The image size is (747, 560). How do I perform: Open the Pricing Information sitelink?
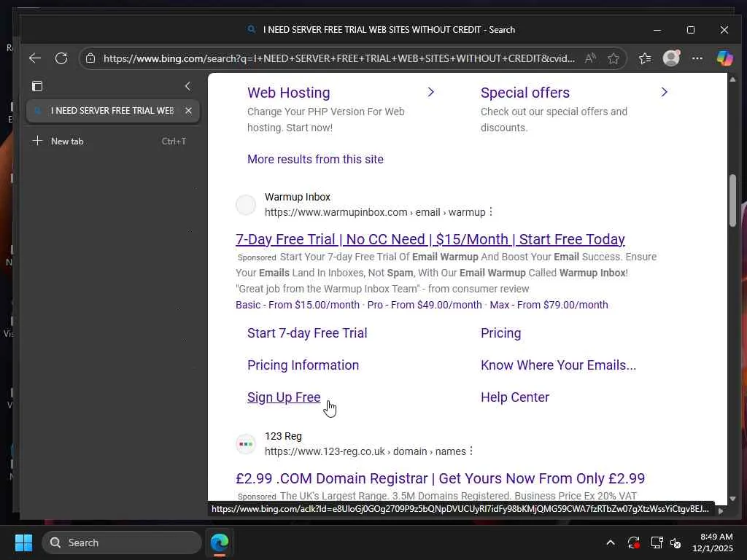point(303,365)
